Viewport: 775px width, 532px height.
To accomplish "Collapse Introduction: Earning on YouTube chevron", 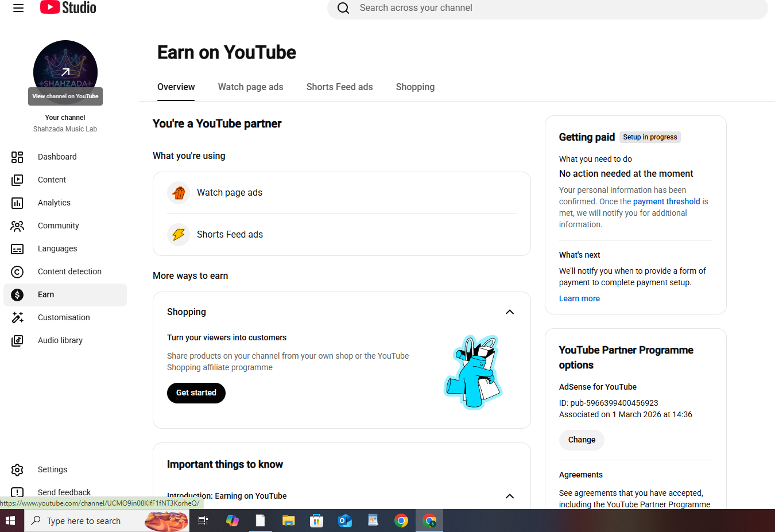I will [x=510, y=496].
